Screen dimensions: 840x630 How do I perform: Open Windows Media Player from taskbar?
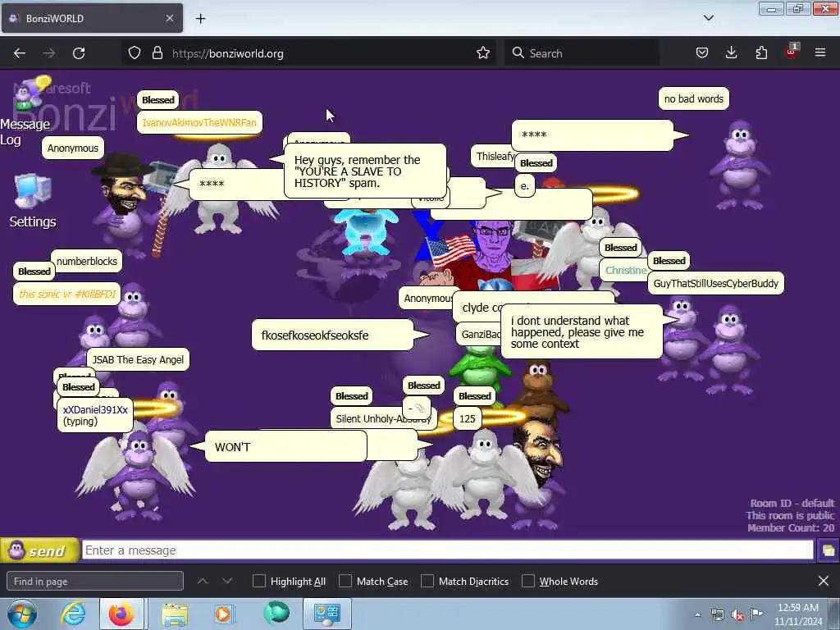point(223,614)
